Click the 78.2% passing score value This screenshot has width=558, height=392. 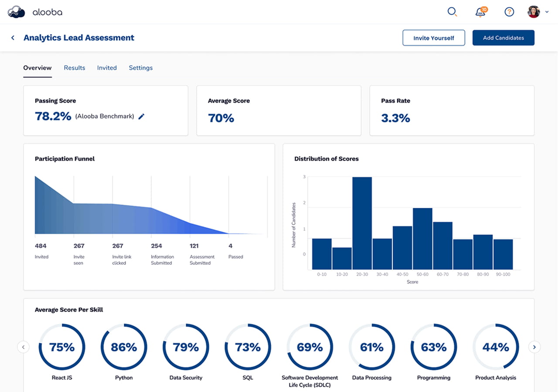(53, 116)
